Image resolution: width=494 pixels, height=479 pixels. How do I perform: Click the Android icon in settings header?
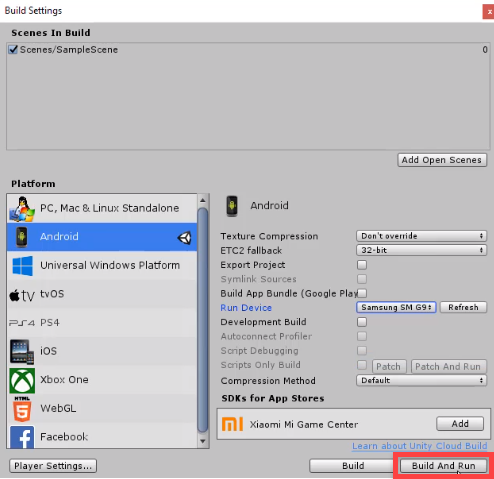[232, 206]
